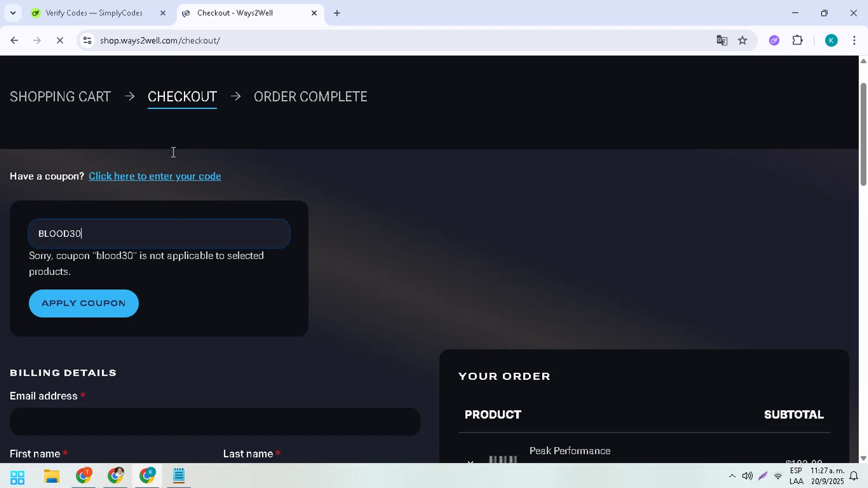Select the CHECKOUT step

click(182, 97)
